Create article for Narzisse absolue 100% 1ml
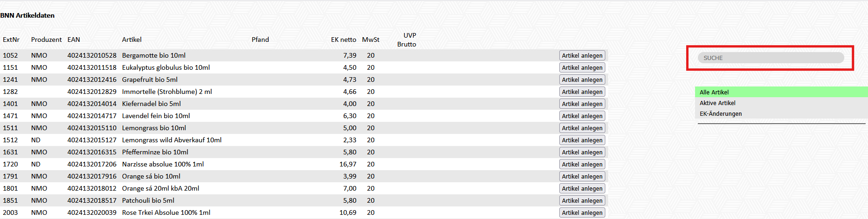Image resolution: width=868 pixels, height=219 pixels. tap(582, 164)
